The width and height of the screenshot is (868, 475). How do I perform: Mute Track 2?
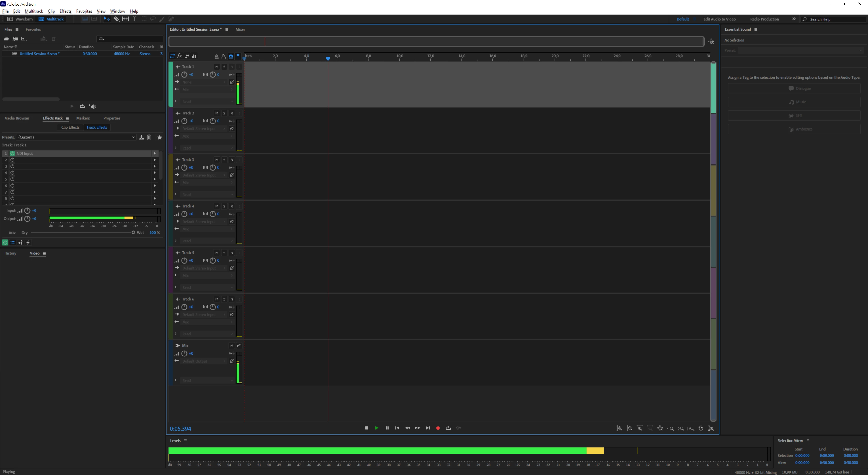point(217,113)
